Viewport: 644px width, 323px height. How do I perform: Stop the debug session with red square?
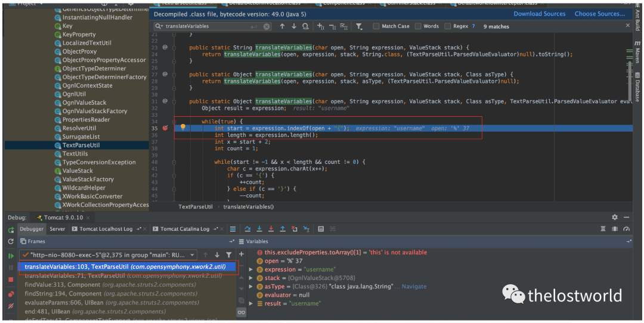click(x=11, y=279)
